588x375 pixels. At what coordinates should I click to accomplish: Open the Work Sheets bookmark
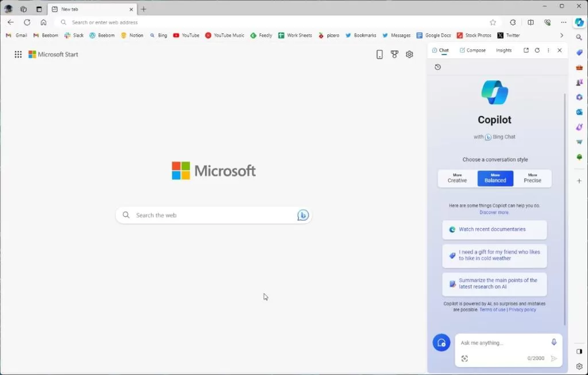(x=295, y=35)
